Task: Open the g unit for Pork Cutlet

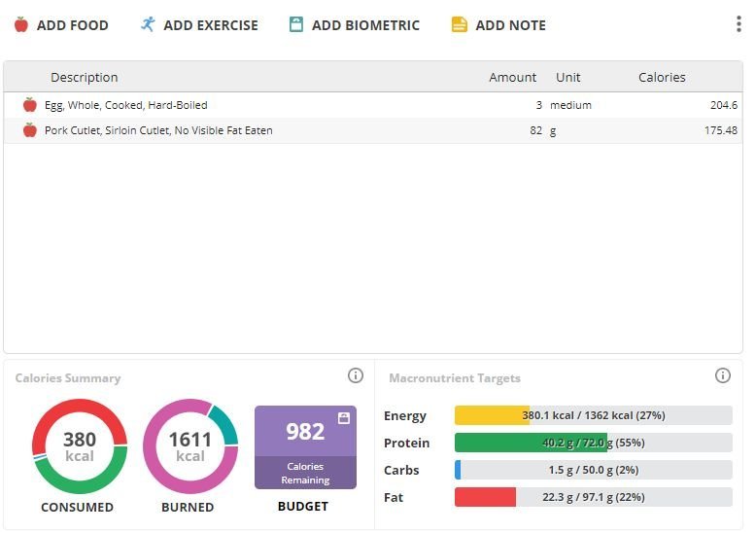Action: (x=553, y=130)
